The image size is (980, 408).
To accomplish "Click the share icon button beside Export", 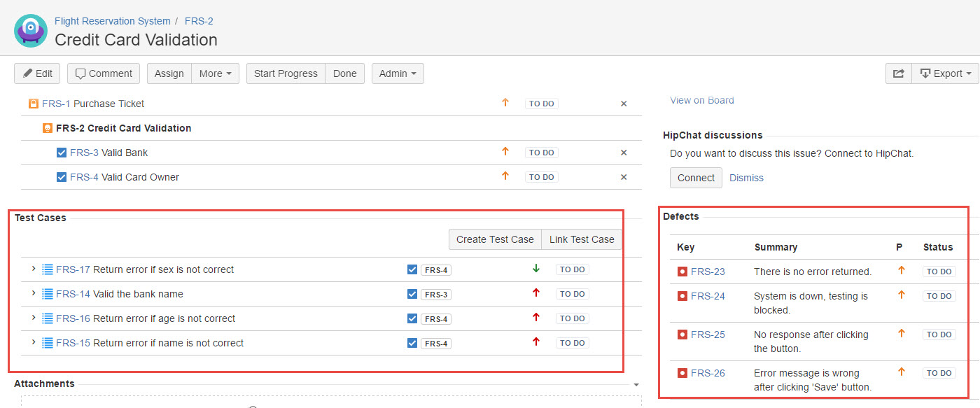I will 899,73.
